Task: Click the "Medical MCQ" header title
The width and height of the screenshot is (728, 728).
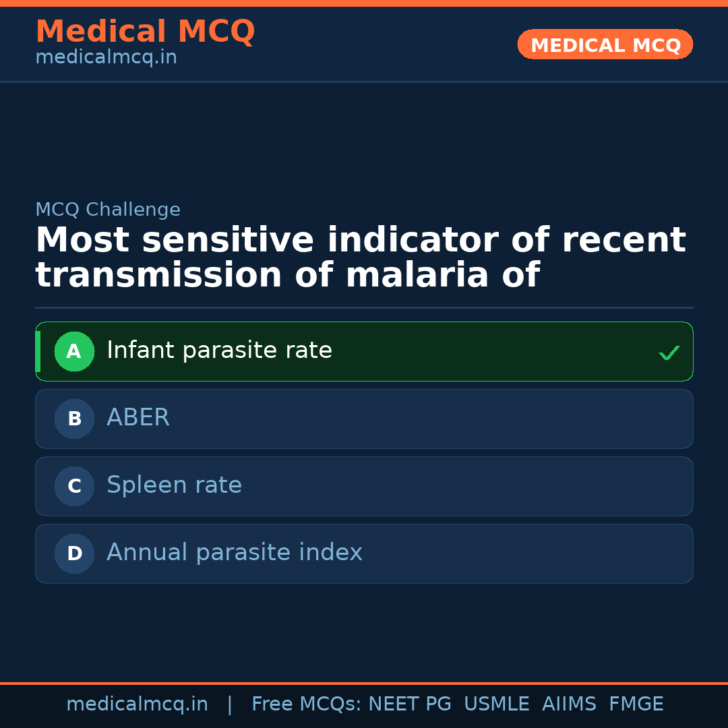Action: pyautogui.click(x=145, y=32)
